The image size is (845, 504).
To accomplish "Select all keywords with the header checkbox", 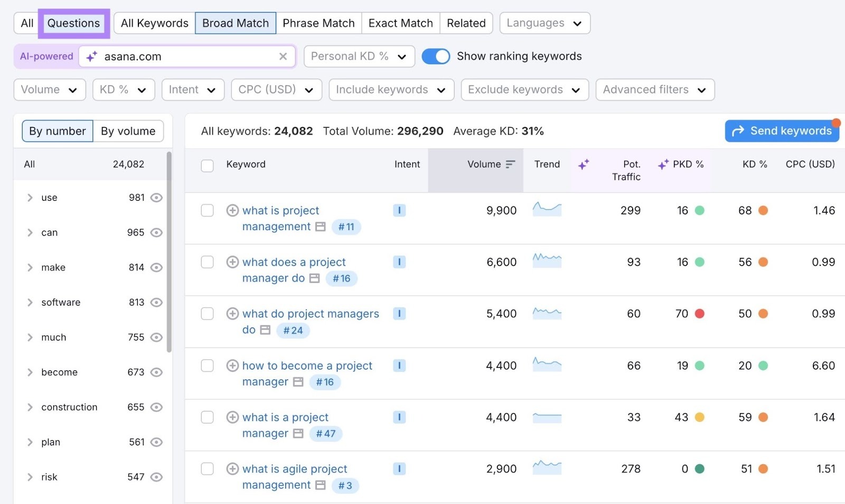I will point(207,165).
